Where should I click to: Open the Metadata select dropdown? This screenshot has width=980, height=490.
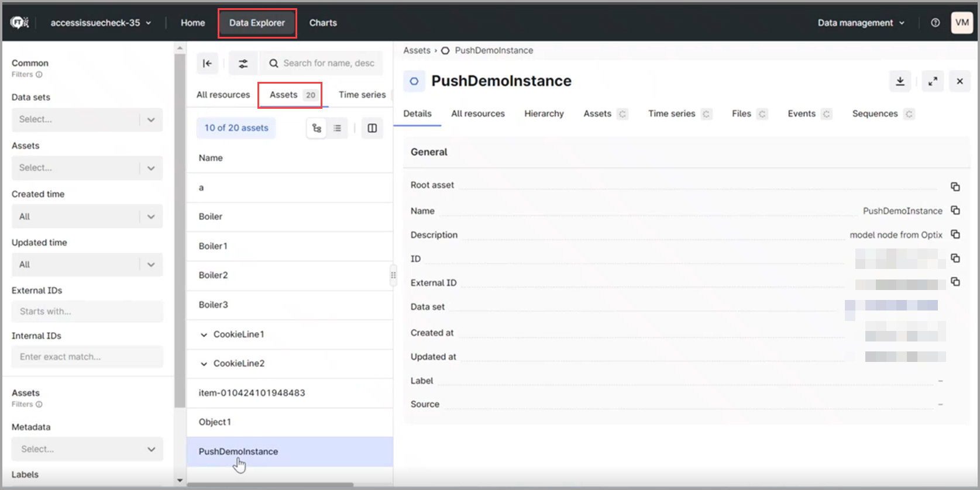[87, 449]
